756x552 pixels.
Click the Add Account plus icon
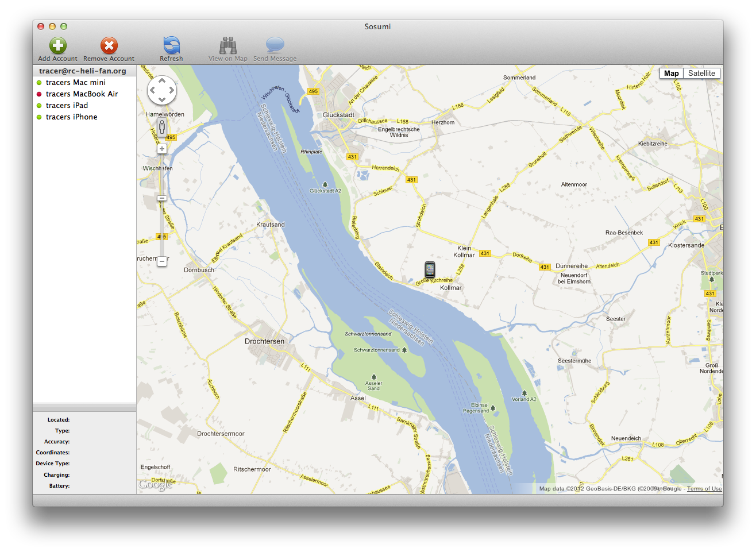(58, 45)
